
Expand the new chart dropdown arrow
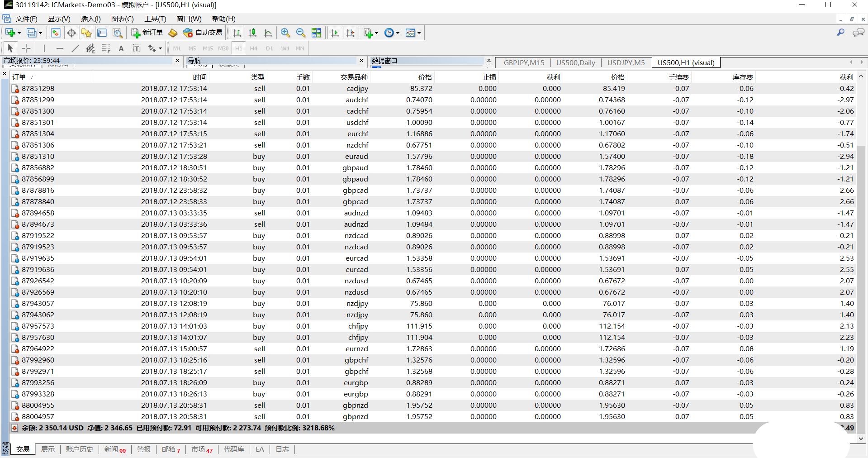19,33
